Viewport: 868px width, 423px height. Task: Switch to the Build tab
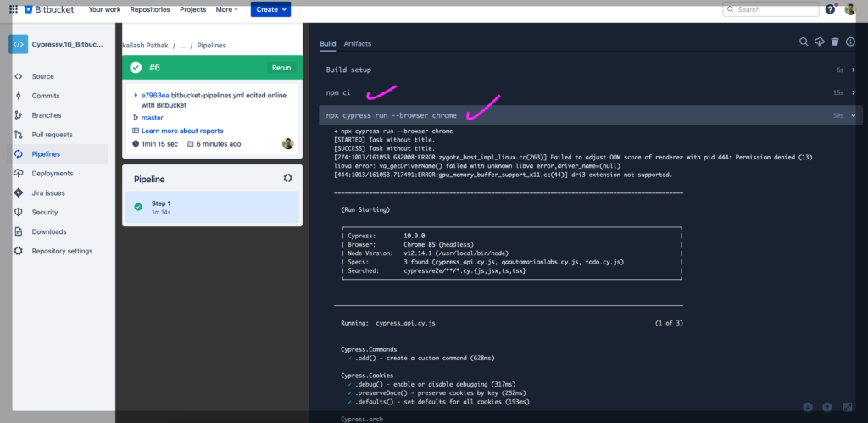[x=328, y=44]
